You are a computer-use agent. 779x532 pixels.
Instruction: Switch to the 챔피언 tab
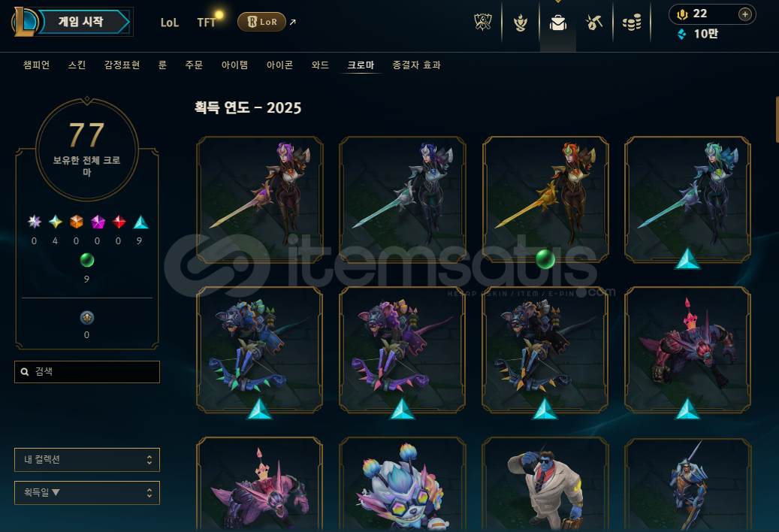tap(36, 65)
